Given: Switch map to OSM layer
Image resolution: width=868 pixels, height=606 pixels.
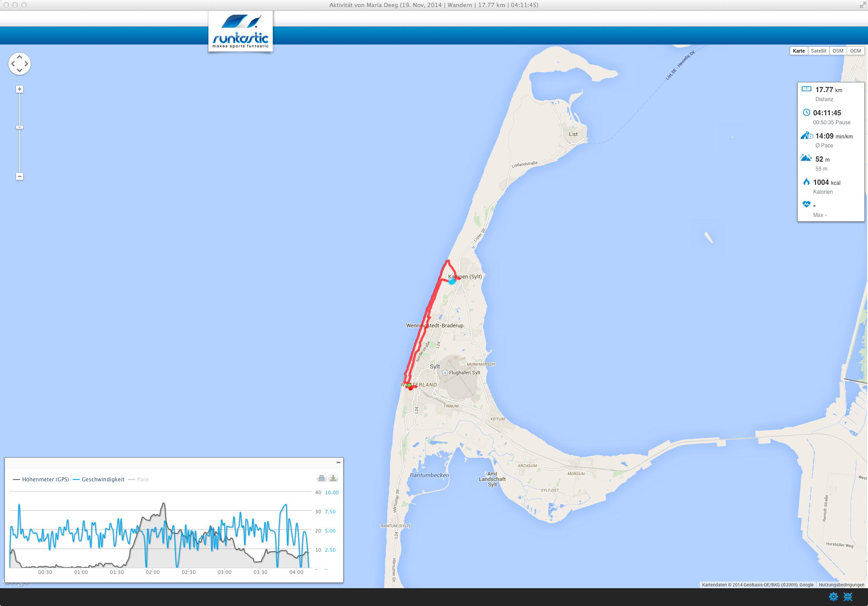Looking at the screenshot, I should (838, 51).
